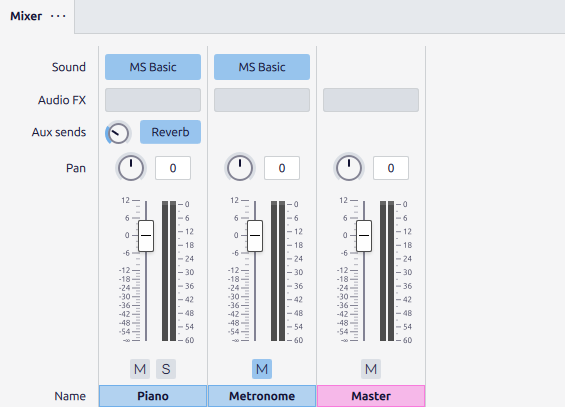Viewport: 565px width, 407px height.
Task: Click the Piano level meter
Action: pos(169,271)
